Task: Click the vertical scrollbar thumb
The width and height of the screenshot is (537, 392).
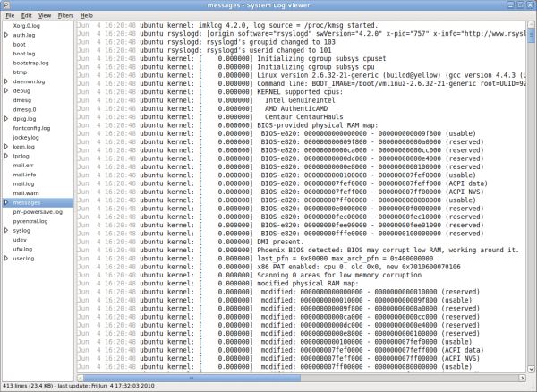Action: (531, 35)
